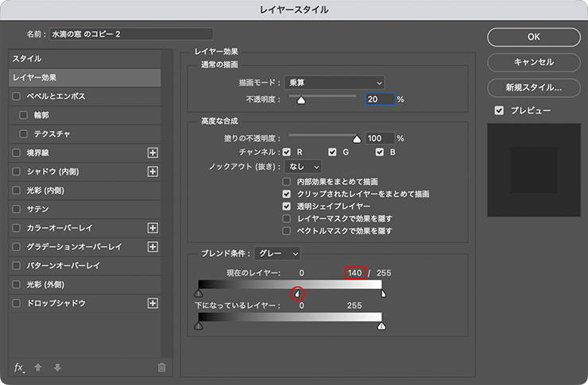The height and width of the screenshot is (385, 588).
Task: Add another 境界線 effect with plus icon
Action: pos(153,152)
